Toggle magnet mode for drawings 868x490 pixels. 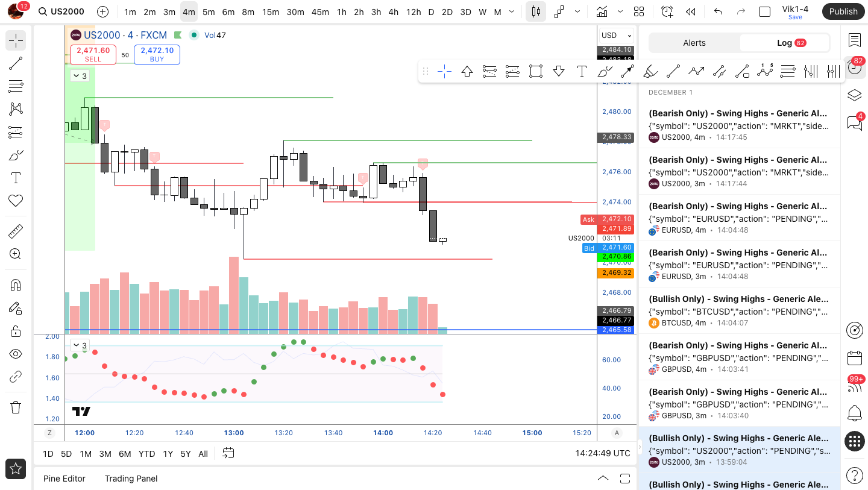[16, 285]
